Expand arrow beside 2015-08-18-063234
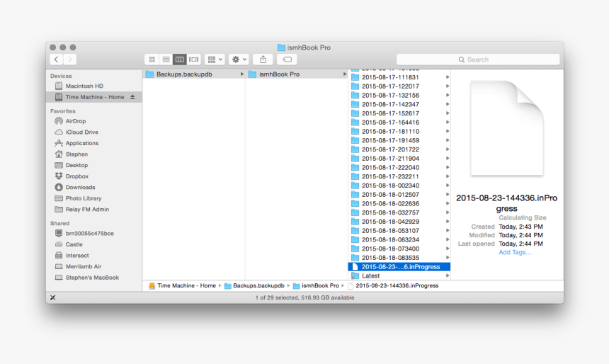 pos(448,239)
